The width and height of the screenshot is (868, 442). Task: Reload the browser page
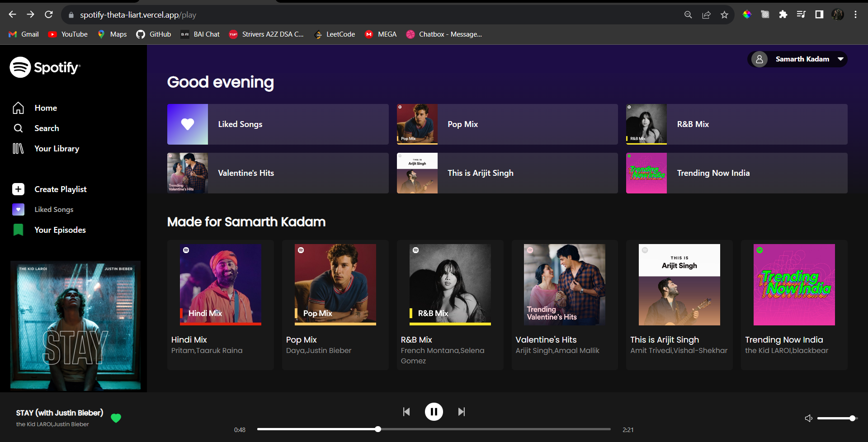click(49, 14)
